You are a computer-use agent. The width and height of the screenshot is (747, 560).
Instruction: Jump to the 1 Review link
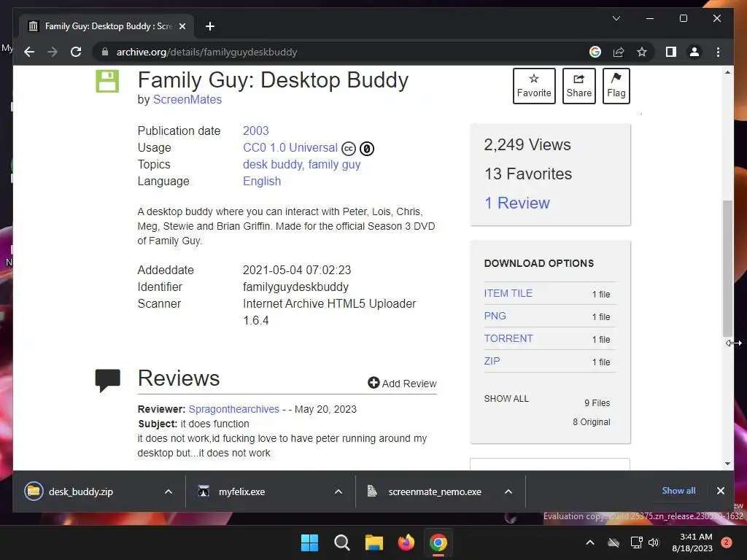coord(517,203)
